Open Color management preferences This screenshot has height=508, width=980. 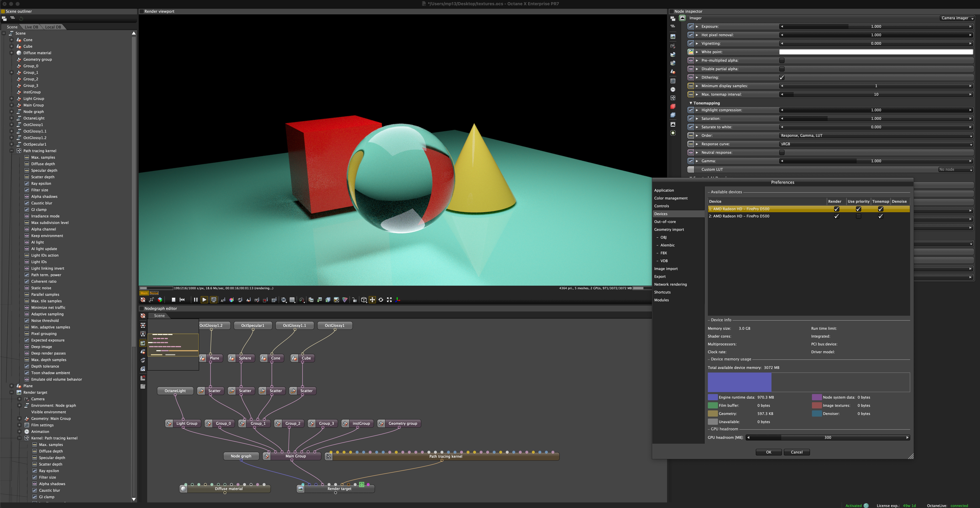[671, 198]
